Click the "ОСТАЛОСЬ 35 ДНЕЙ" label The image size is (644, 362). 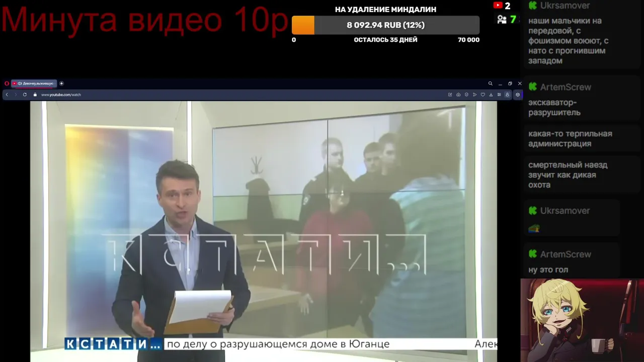click(385, 40)
